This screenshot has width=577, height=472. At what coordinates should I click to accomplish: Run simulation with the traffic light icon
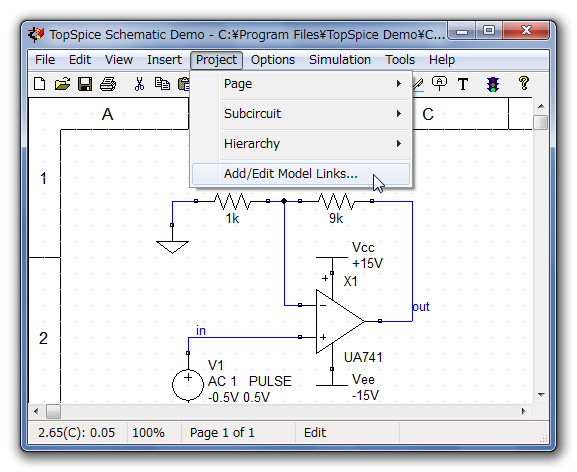[493, 84]
